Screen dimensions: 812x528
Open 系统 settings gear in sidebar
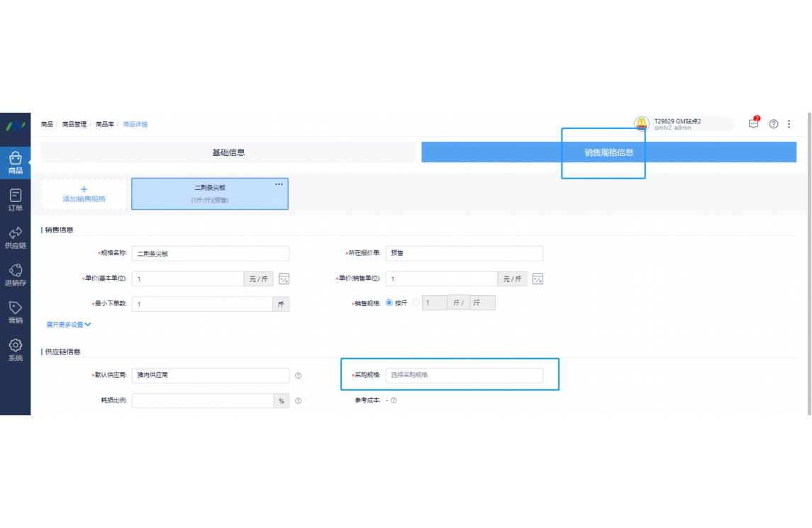pos(15,350)
